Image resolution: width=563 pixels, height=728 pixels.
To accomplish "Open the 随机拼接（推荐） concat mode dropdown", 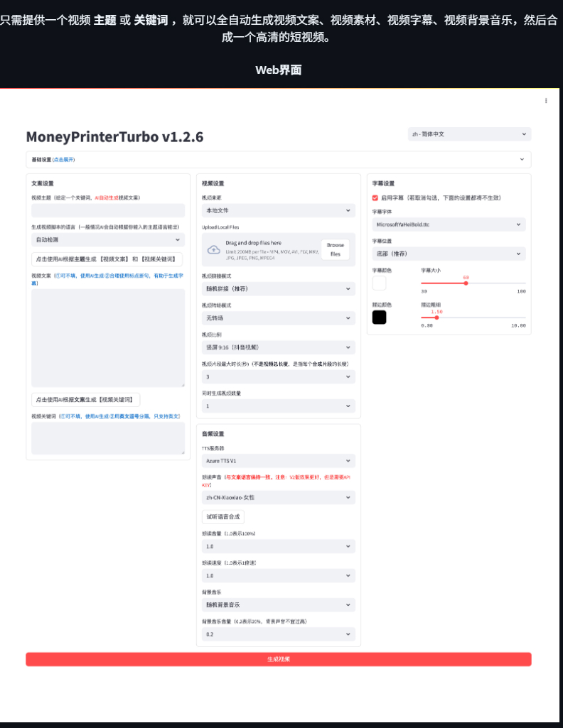I will pyautogui.click(x=278, y=289).
